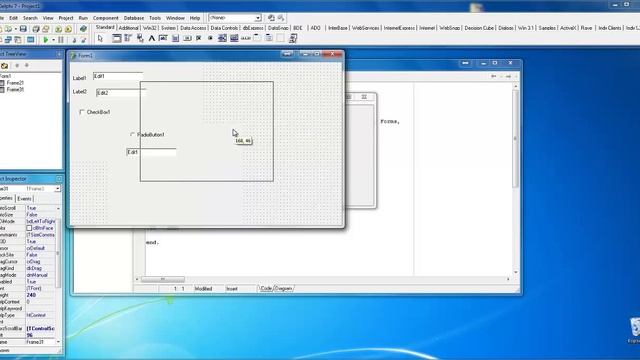Open the Project menu
640x360 pixels.
click(66, 18)
